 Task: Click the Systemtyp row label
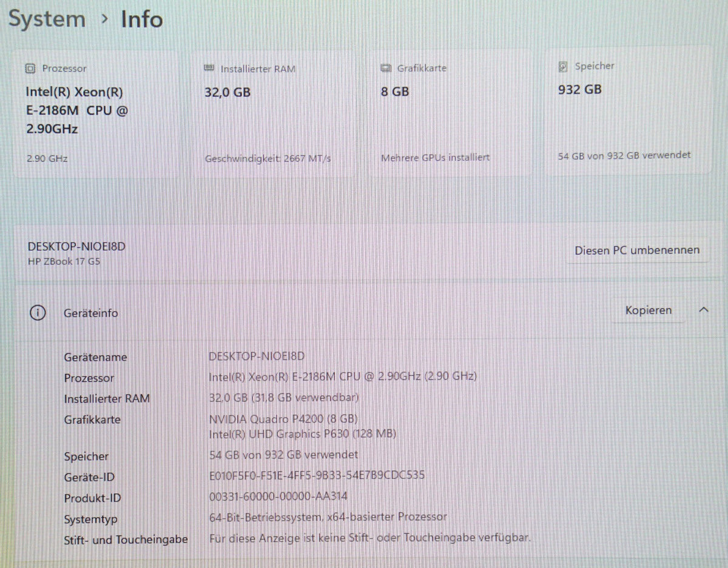pyautogui.click(x=90, y=520)
